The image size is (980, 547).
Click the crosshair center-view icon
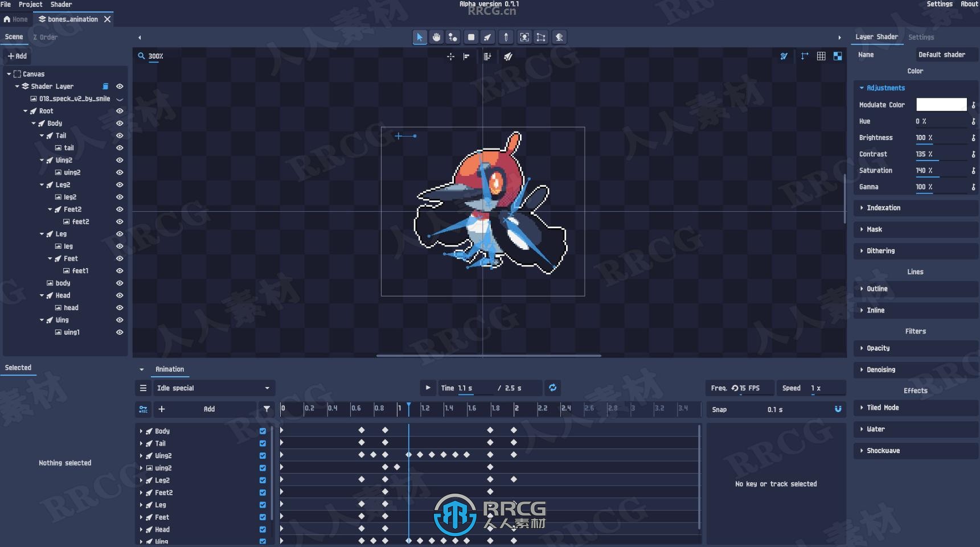[x=450, y=56]
